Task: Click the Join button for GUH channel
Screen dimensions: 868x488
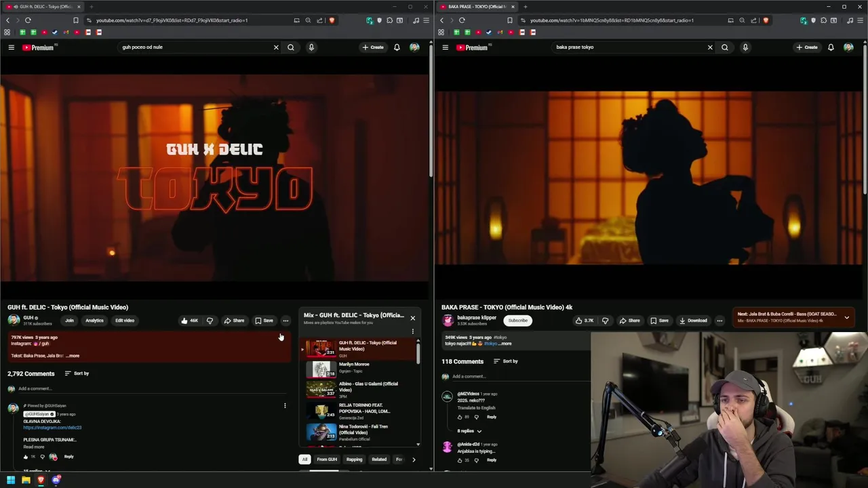Action: pyautogui.click(x=69, y=321)
